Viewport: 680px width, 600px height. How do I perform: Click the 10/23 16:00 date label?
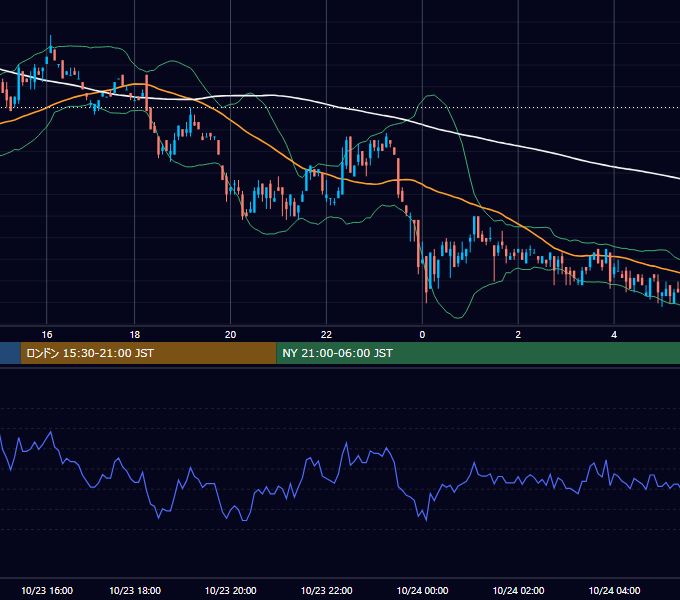tap(47, 590)
